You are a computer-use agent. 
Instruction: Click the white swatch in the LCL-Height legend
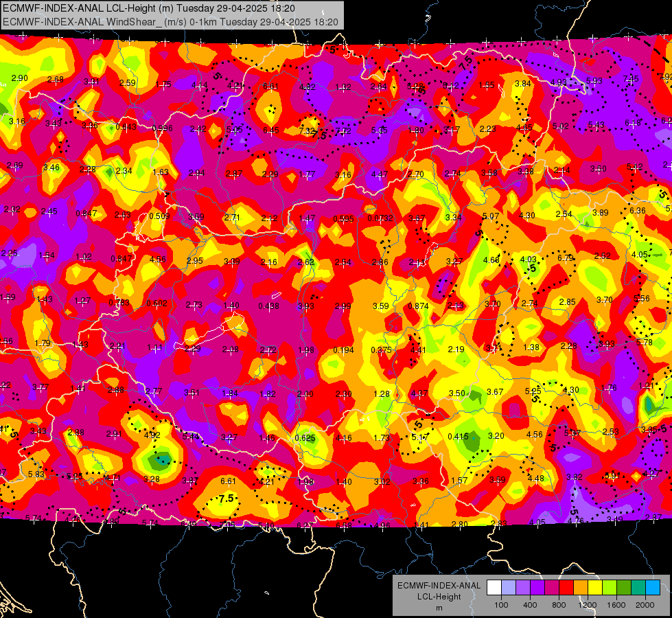coord(494,587)
